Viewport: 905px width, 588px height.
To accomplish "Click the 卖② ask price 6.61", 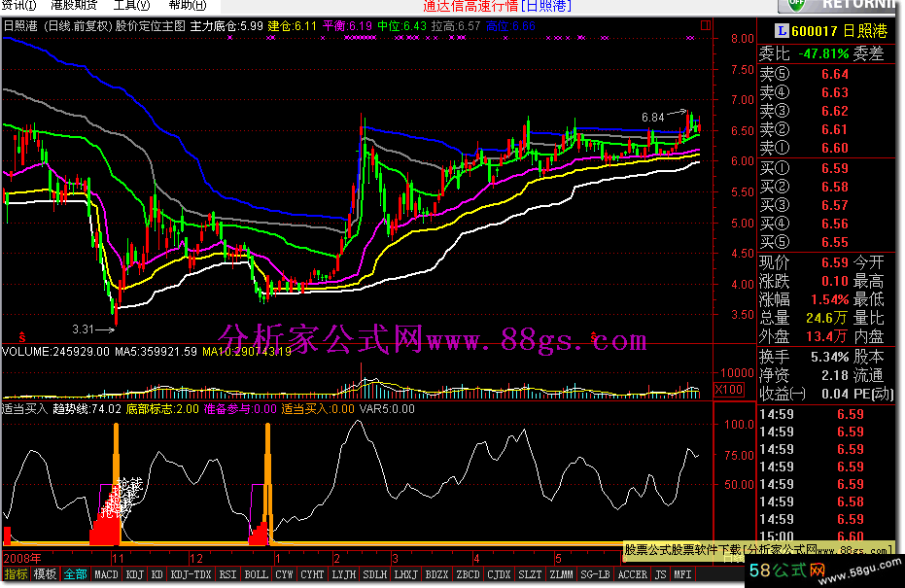I will coord(835,130).
